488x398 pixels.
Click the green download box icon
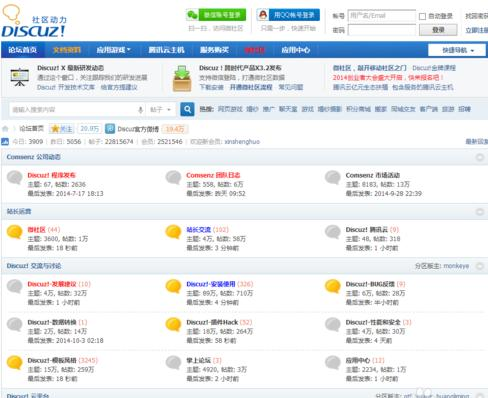[x=182, y=79]
